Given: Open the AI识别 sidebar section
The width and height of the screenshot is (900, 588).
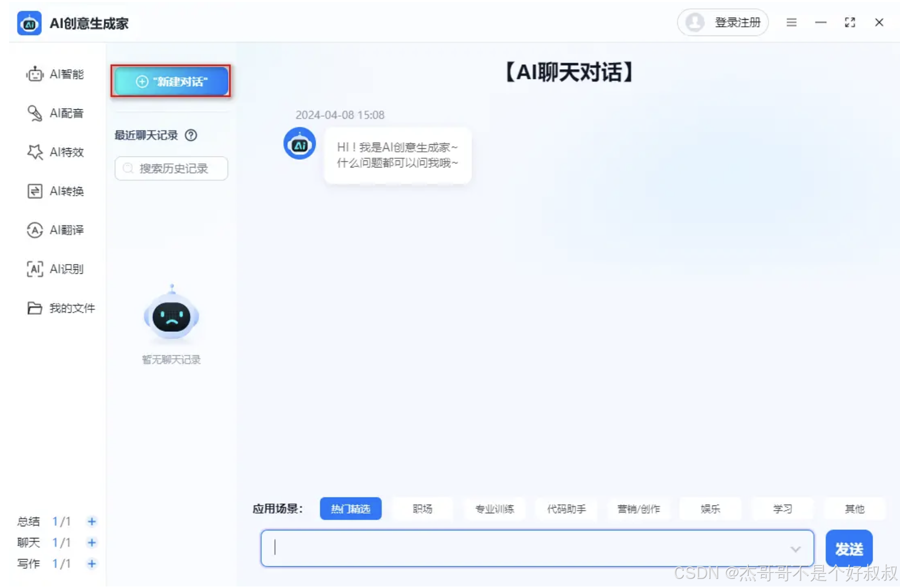Looking at the screenshot, I should tap(55, 269).
